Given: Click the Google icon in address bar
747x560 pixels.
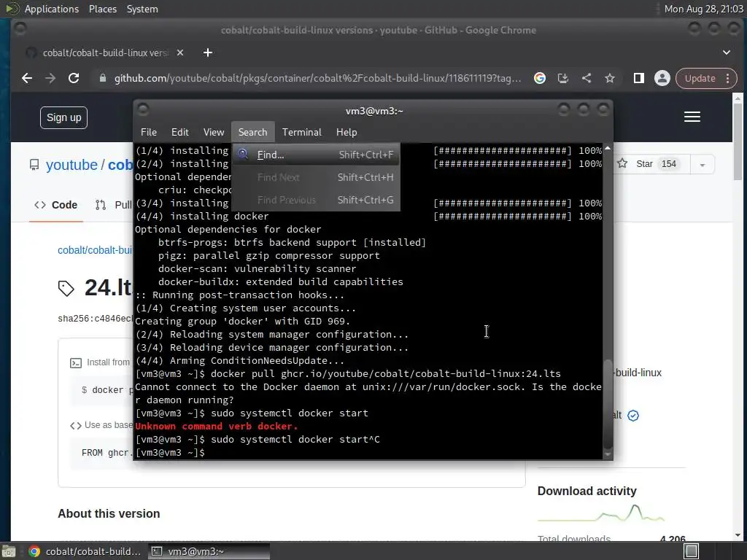Looking at the screenshot, I should click(540, 78).
